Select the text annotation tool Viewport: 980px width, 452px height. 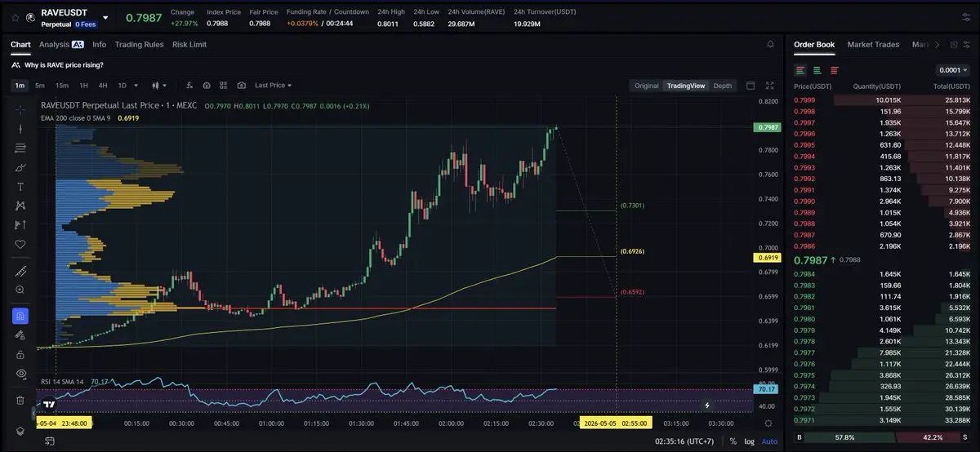(x=20, y=187)
